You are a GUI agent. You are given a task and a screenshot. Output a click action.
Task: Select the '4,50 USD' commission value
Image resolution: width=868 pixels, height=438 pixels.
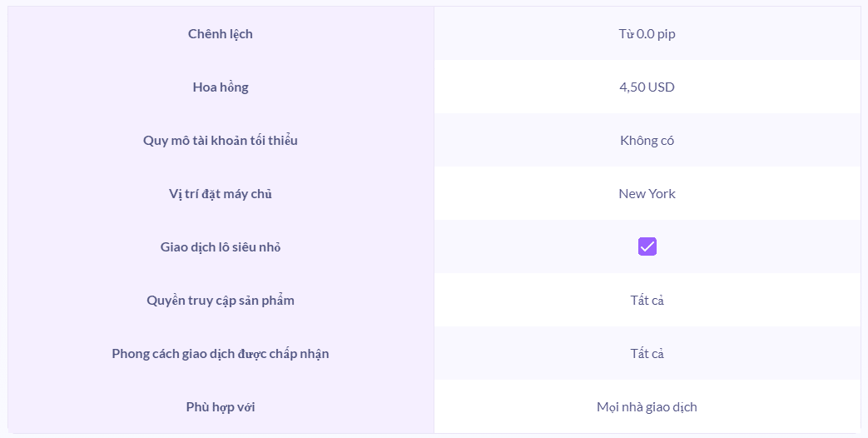[647, 87]
